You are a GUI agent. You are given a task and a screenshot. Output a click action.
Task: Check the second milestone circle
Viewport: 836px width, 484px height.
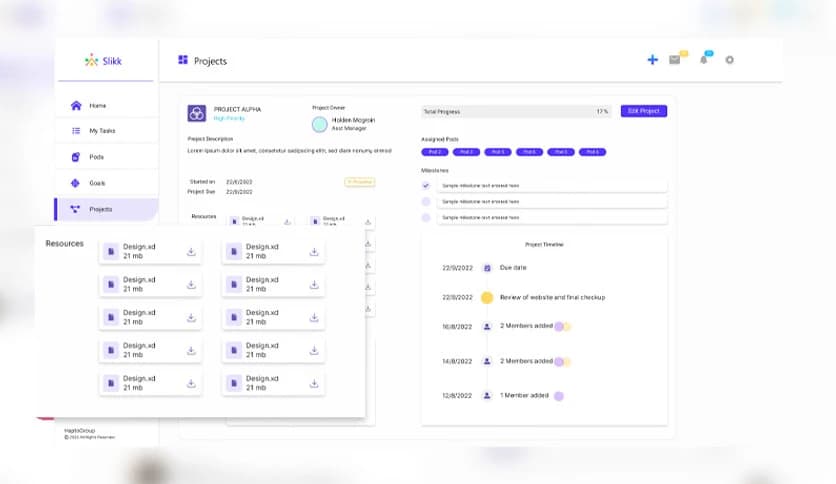click(x=425, y=201)
